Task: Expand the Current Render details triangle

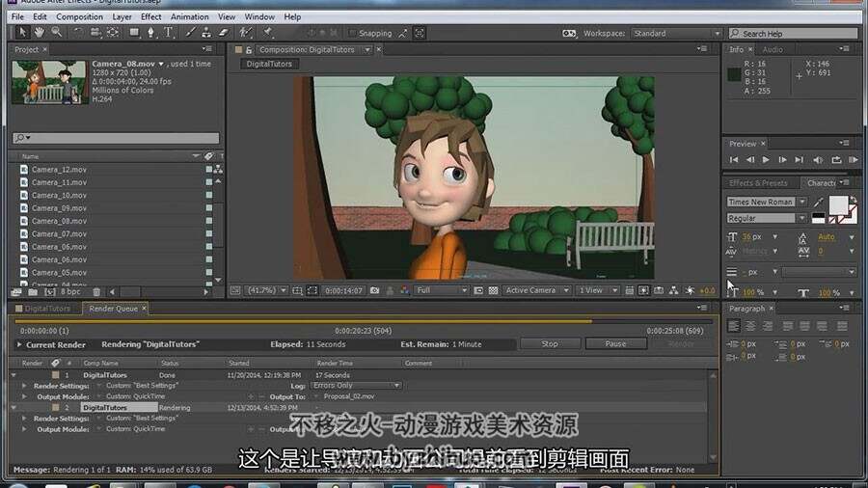Action: pos(19,344)
